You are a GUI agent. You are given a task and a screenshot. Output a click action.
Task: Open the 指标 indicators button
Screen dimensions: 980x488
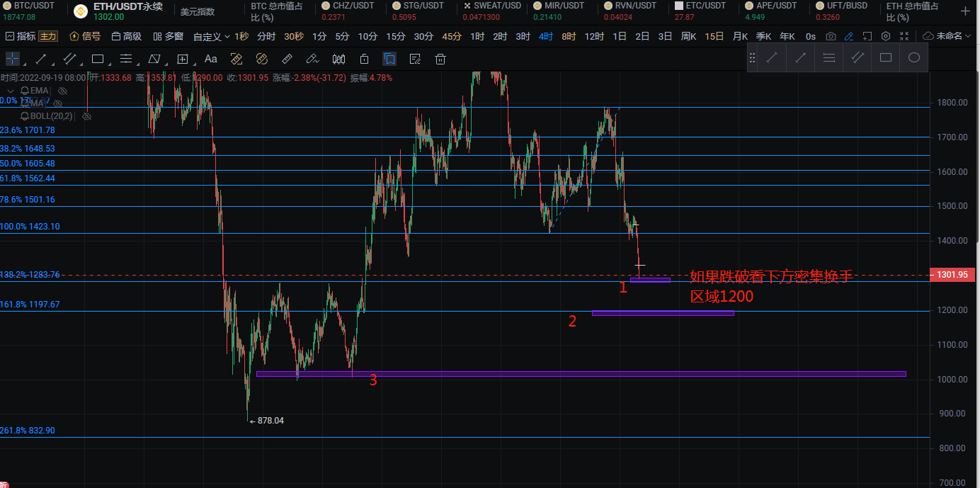pyautogui.click(x=20, y=36)
